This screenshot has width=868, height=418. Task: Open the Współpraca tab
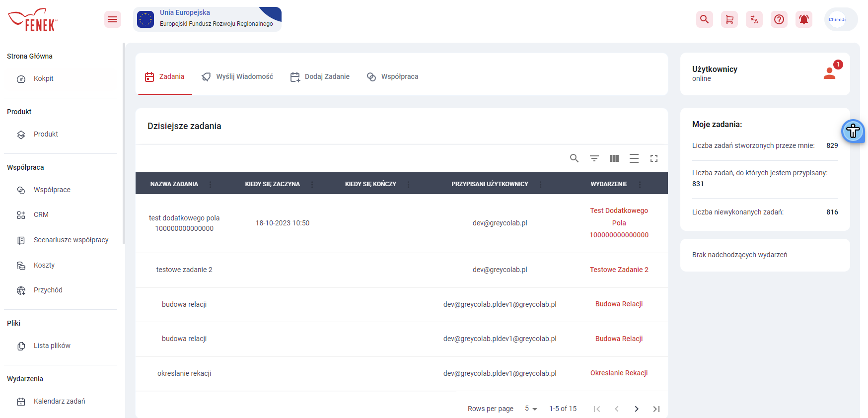pyautogui.click(x=392, y=76)
